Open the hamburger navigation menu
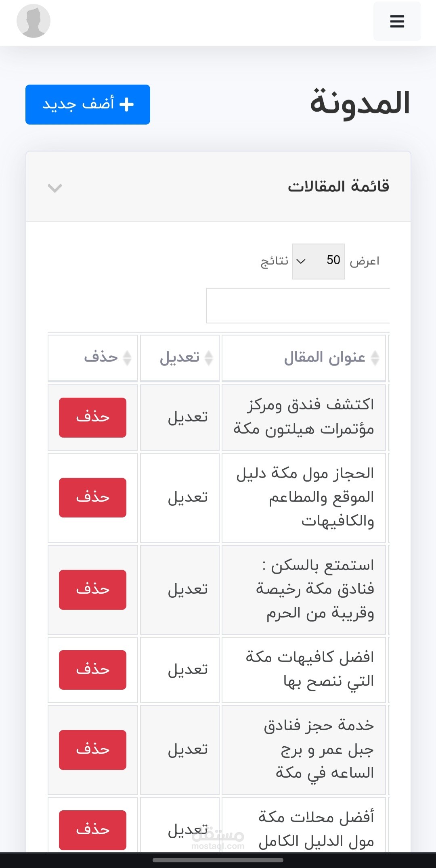 (397, 21)
